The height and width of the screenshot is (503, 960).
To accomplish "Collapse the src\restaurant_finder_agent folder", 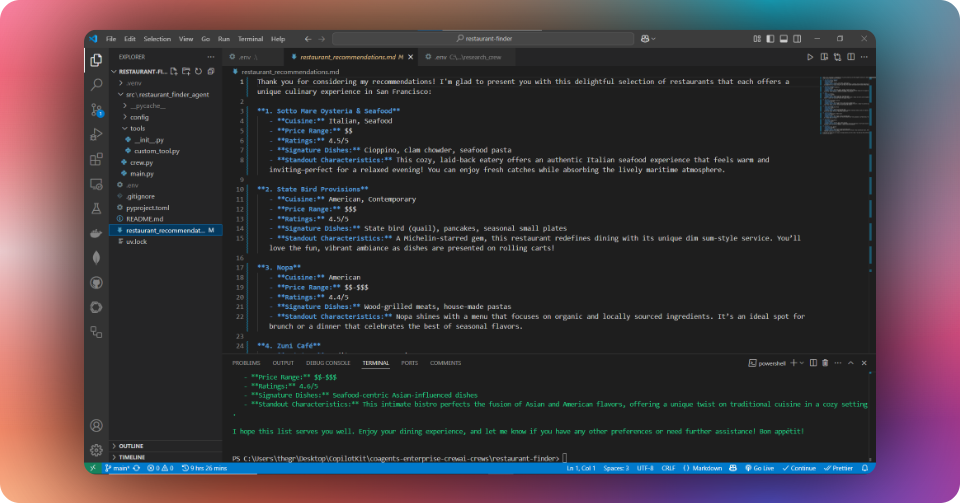I will pyautogui.click(x=165, y=94).
